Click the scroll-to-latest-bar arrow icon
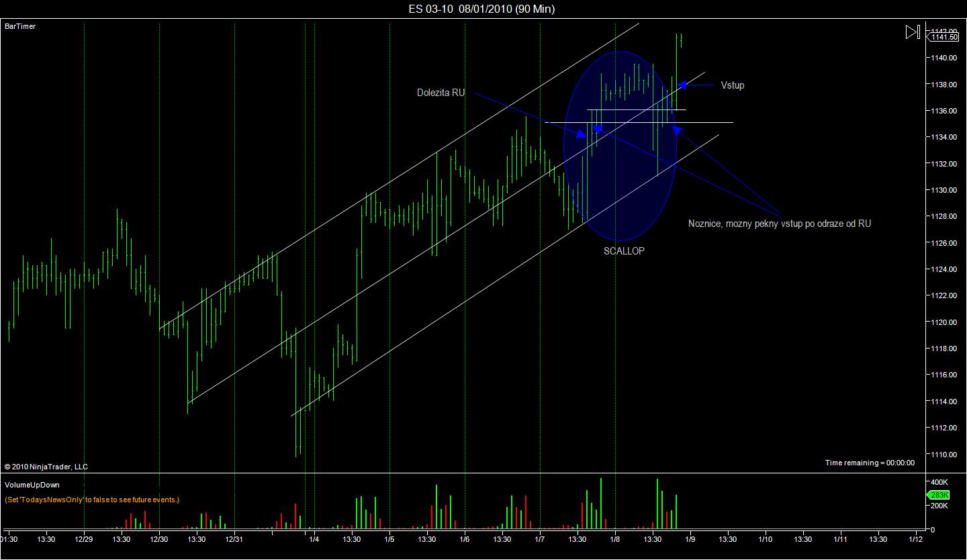Viewport: 967px width, 560px height. click(x=912, y=32)
